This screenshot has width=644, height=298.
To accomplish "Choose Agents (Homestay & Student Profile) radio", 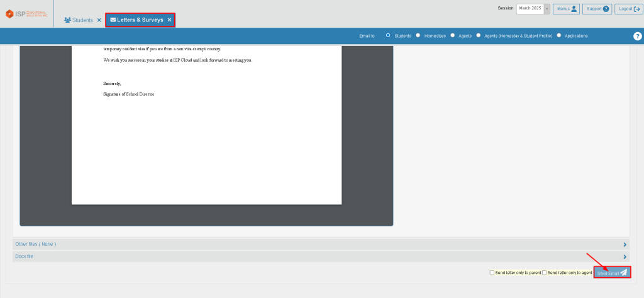I will (x=479, y=36).
